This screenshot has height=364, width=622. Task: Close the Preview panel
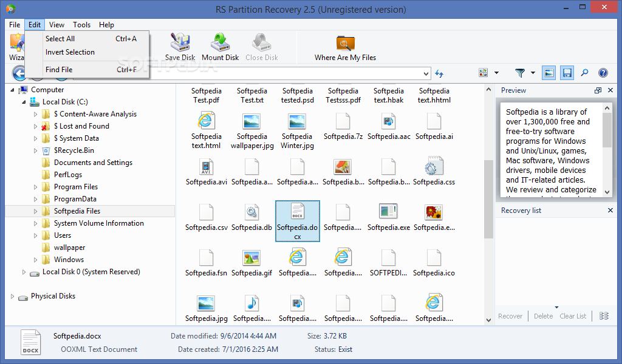(x=610, y=90)
